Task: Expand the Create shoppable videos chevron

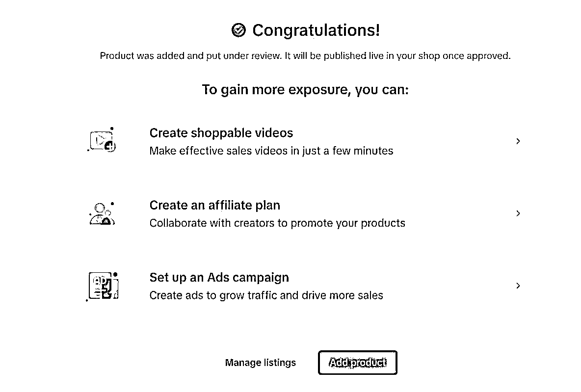Action: pyautogui.click(x=518, y=141)
